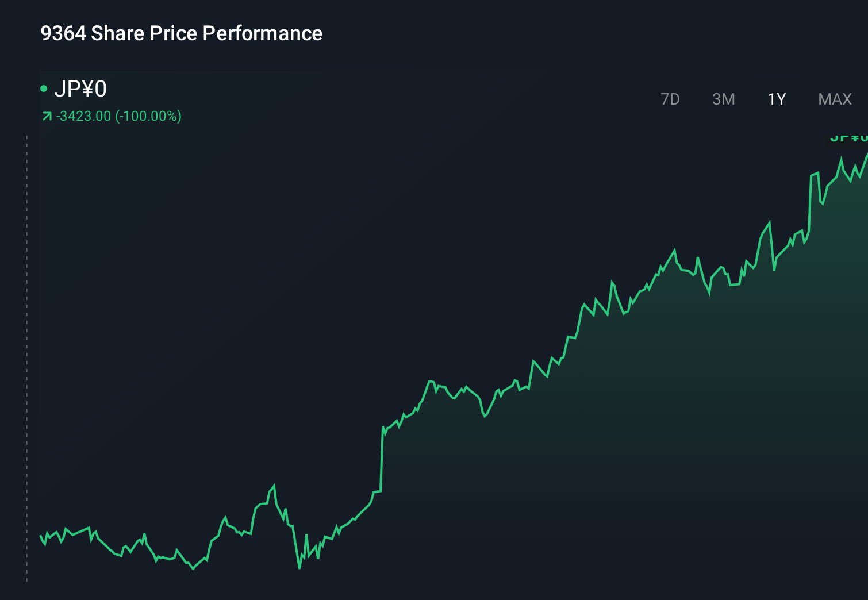Open the MAX historical price view
The height and width of the screenshot is (600, 868).
(834, 99)
